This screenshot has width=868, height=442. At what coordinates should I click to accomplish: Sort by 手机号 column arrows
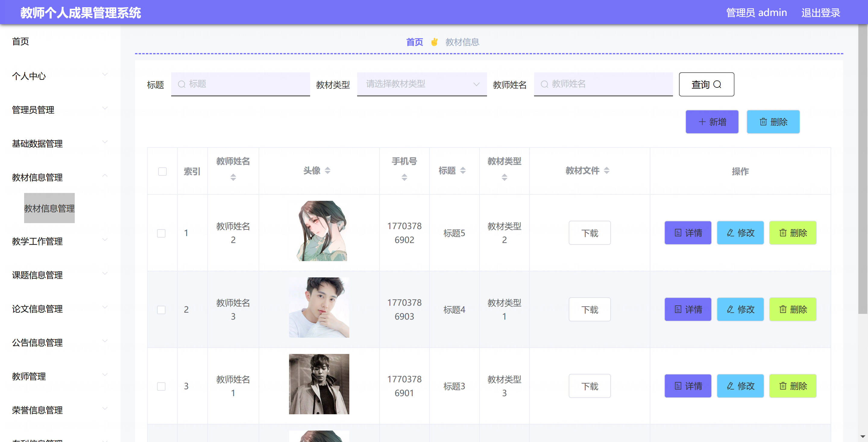[x=404, y=177]
